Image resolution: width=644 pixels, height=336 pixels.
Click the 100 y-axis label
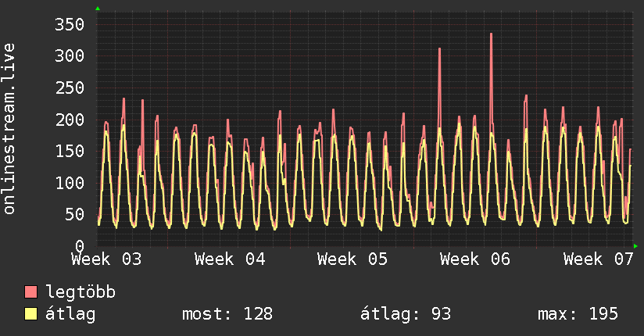(70, 183)
